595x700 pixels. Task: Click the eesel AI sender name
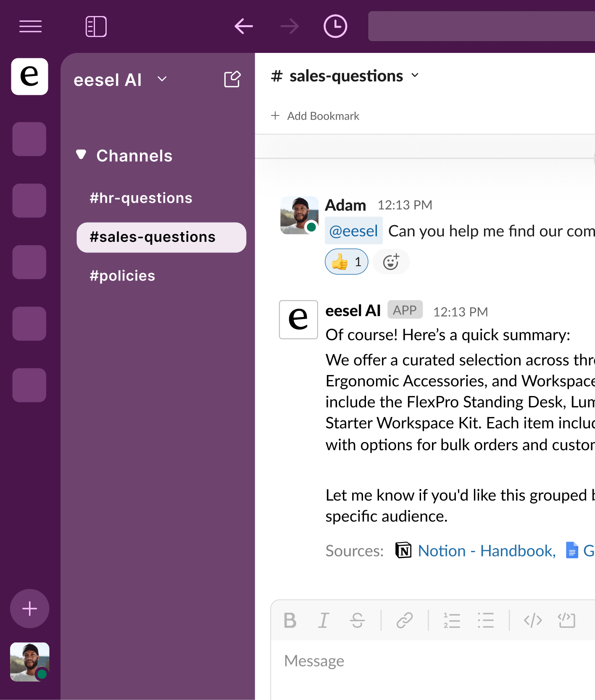[353, 311]
